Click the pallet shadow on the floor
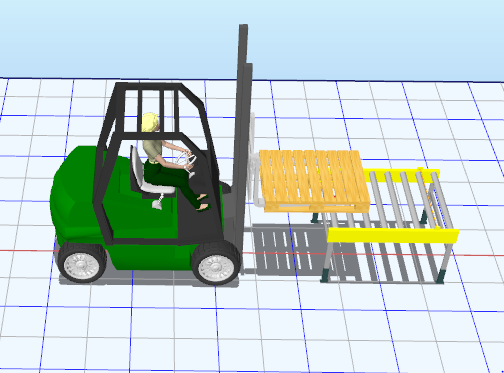The height and width of the screenshot is (373, 504). coord(285,249)
